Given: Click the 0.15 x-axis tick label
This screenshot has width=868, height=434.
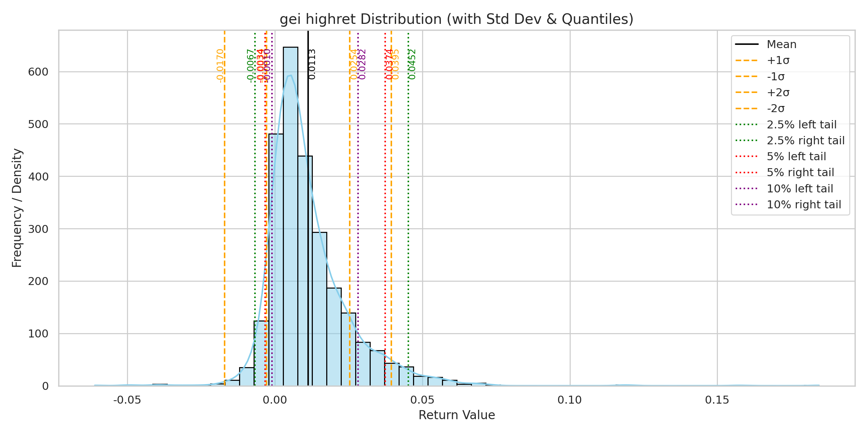Looking at the screenshot, I should (717, 400).
